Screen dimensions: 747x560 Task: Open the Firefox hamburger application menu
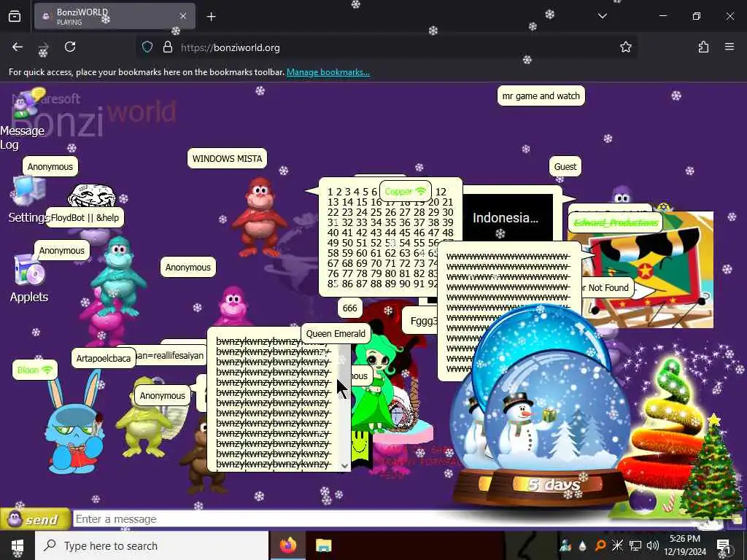[729, 47]
